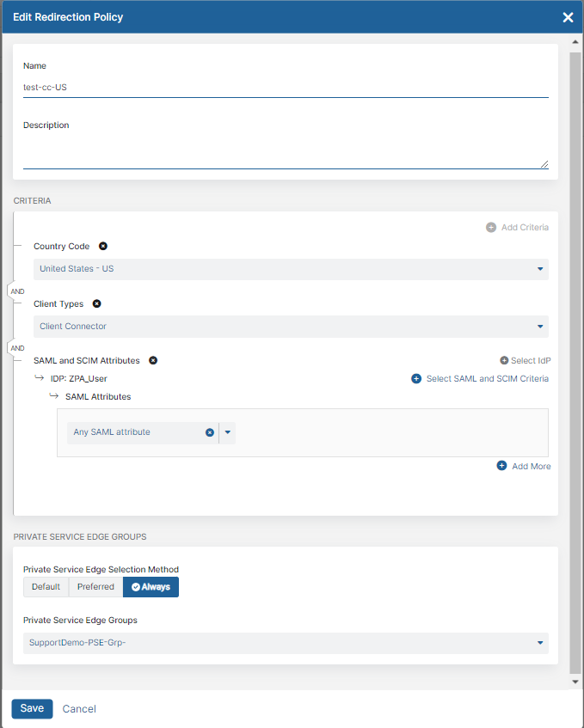Screen dimensions: 584x728
Task: Click Select SAML and SCIM Criteria plus icon
Action: pos(416,378)
